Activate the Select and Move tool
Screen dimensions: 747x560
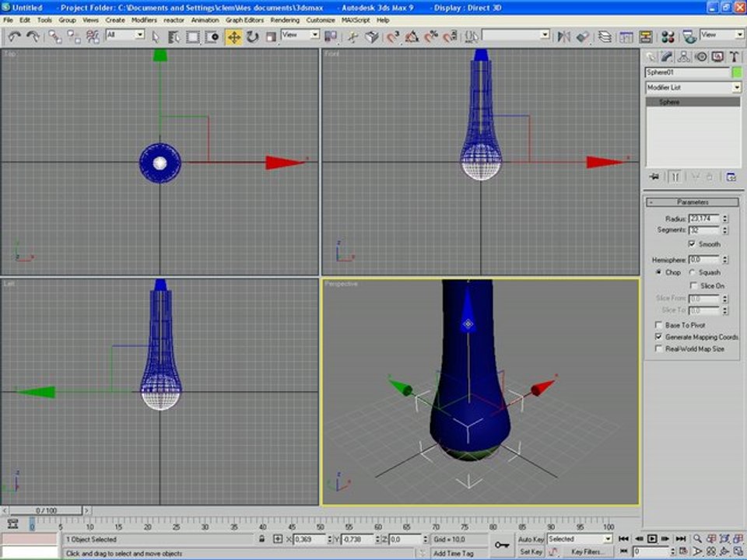click(x=233, y=37)
